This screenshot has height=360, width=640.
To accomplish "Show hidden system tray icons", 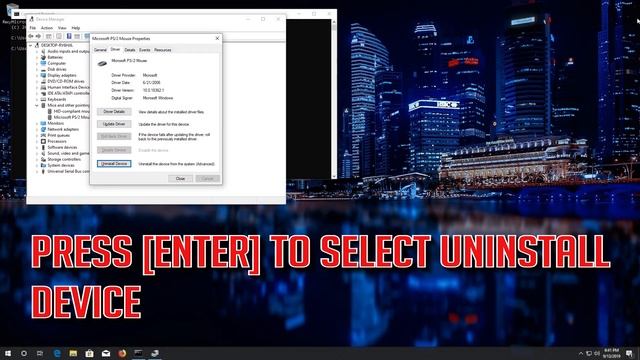I will point(581,353).
